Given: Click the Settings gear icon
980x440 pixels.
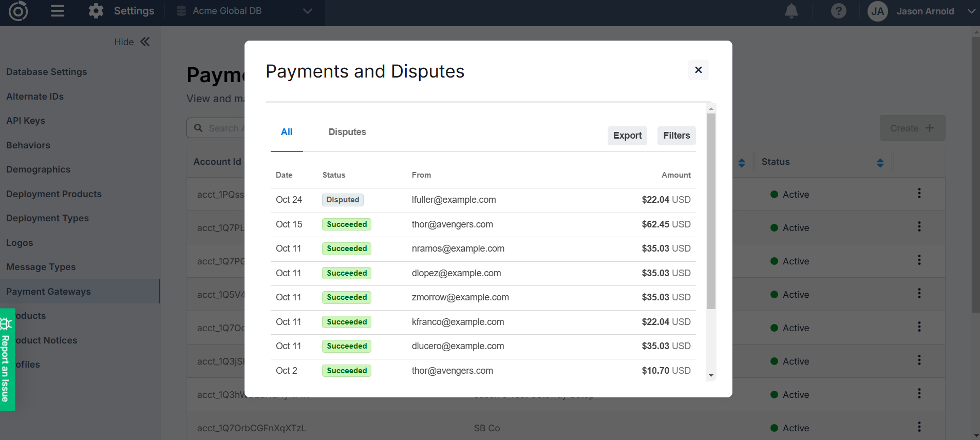Looking at the screenshot, I should pyautogui.click(x=96, y=11).
